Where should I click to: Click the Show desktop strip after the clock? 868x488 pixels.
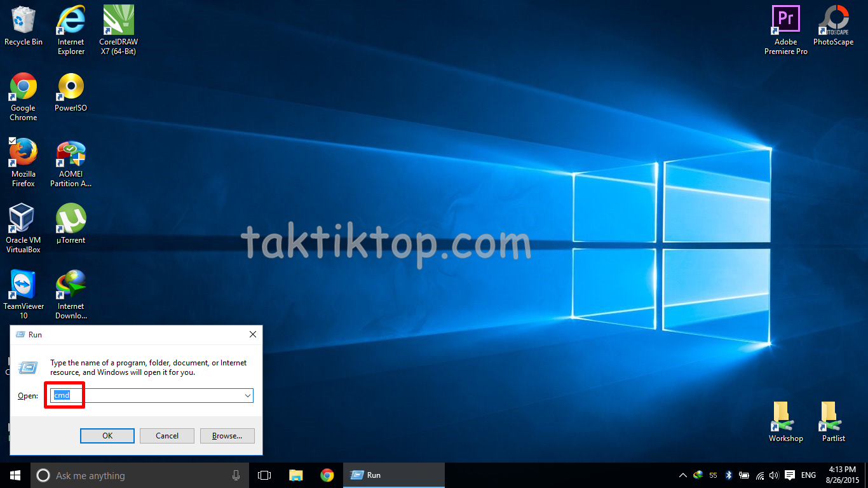coord(866,475)
